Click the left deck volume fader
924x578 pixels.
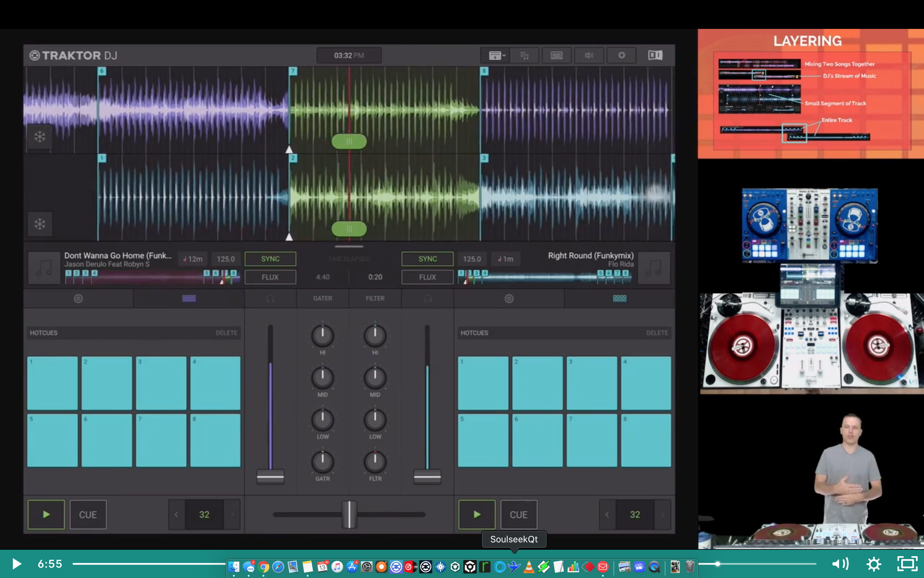(270, 477)
